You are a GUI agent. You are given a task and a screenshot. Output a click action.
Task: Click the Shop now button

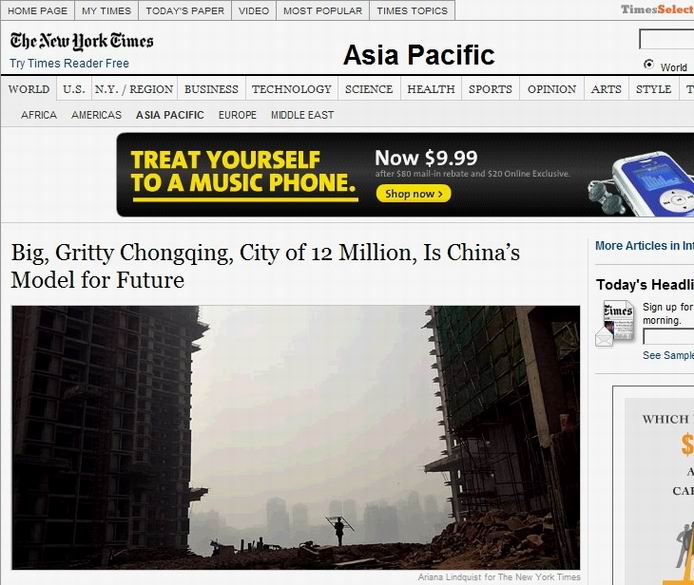[x=413, y=194]
